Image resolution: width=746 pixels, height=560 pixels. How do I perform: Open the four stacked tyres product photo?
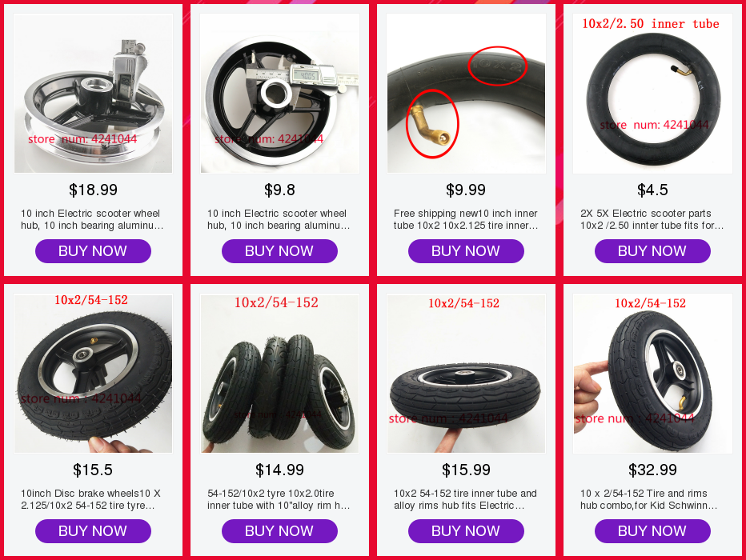[x=280, y=373]
